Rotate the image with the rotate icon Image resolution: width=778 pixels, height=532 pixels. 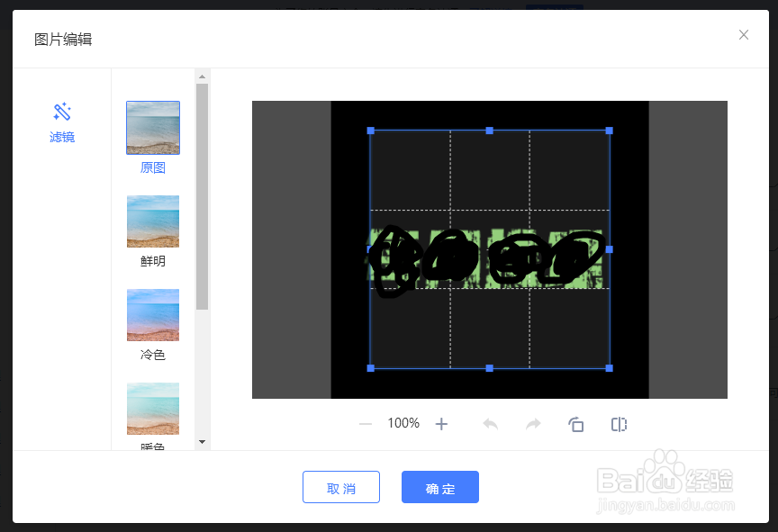pos(576,424)
